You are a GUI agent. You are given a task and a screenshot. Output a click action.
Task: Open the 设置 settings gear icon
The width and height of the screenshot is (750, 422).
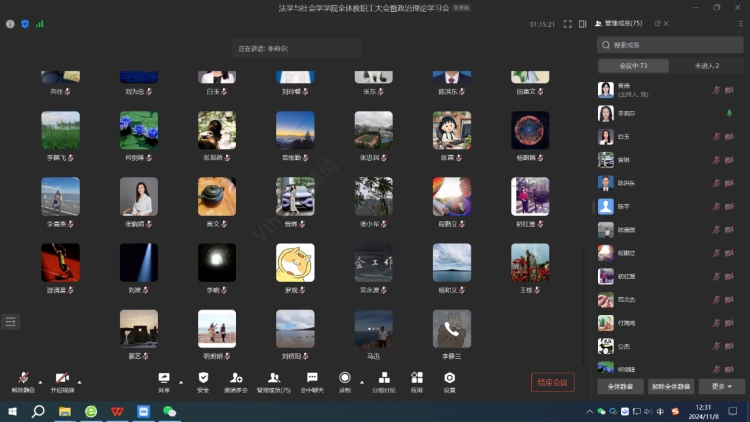click(x=450, y=378)
